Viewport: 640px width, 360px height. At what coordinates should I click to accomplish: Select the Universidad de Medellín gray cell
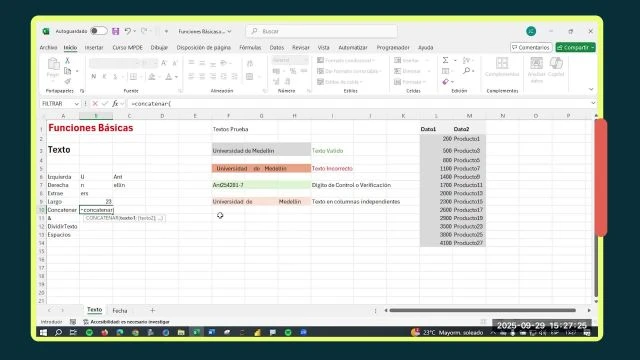(261, 150)
